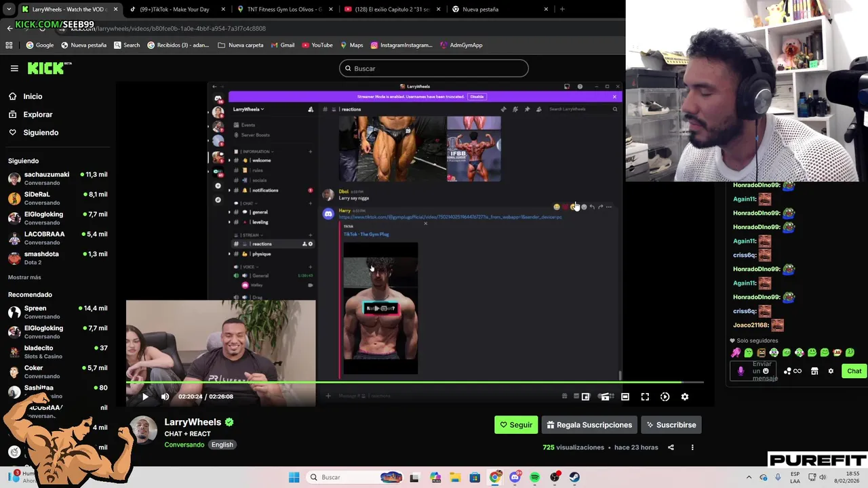Open sachauzumaki channel in sidebar
The height and width of the screenshot is (488, 868).
click(58, 178)
